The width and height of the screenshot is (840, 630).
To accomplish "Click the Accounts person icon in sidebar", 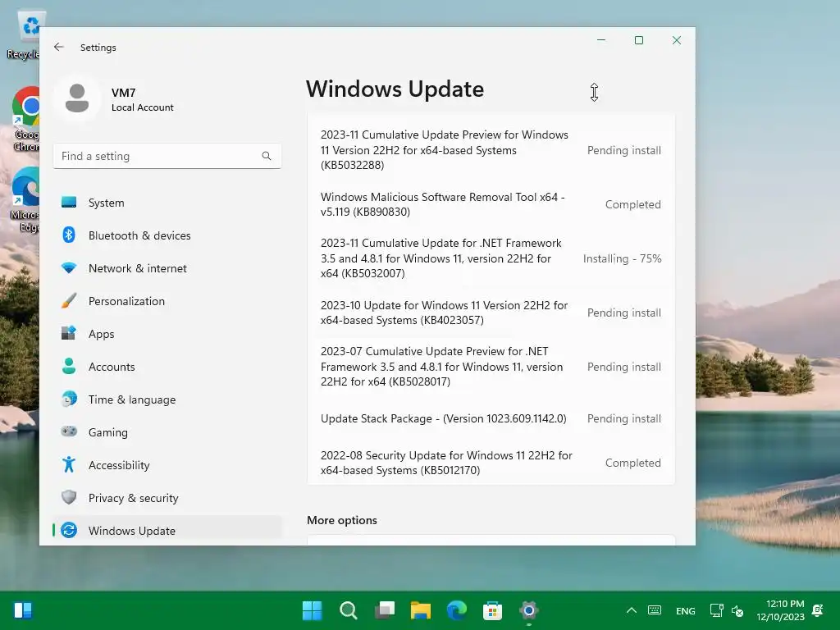I will 69,366.
